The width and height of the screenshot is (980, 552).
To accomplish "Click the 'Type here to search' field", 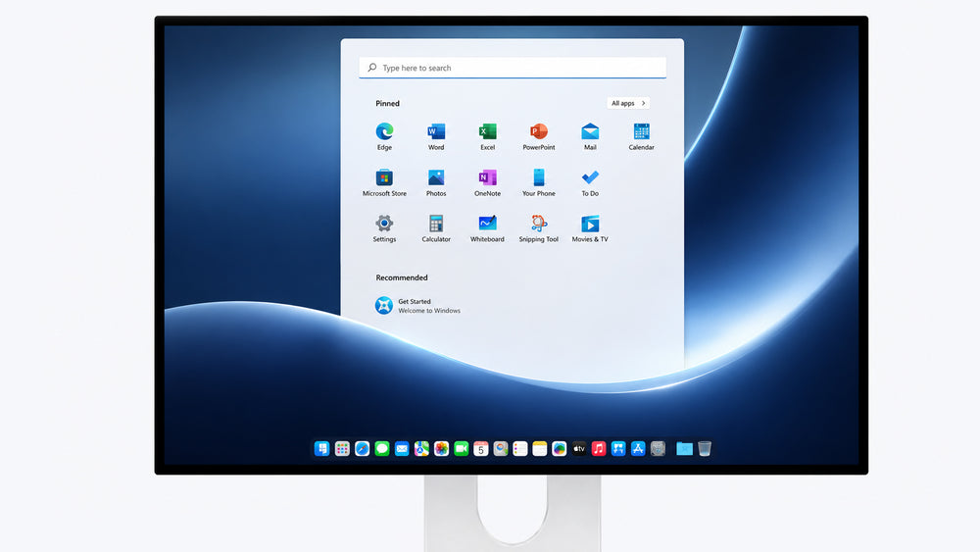I will tap(513, 68).
